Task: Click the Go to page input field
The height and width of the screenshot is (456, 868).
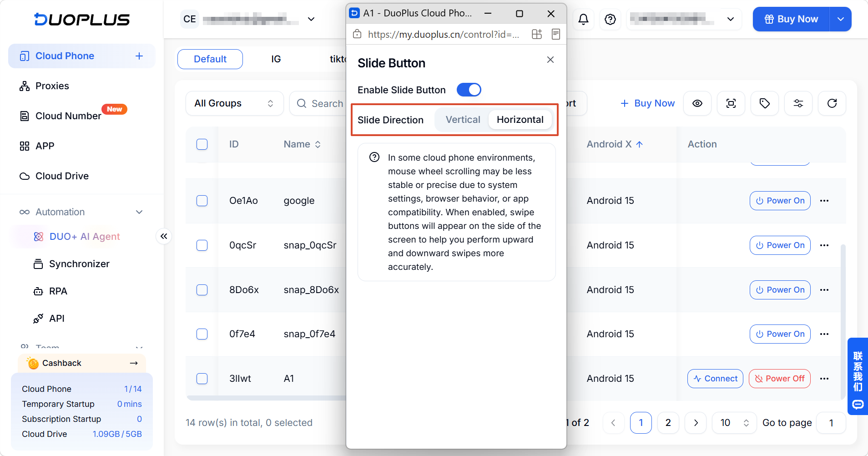Action: click(831, 423)
